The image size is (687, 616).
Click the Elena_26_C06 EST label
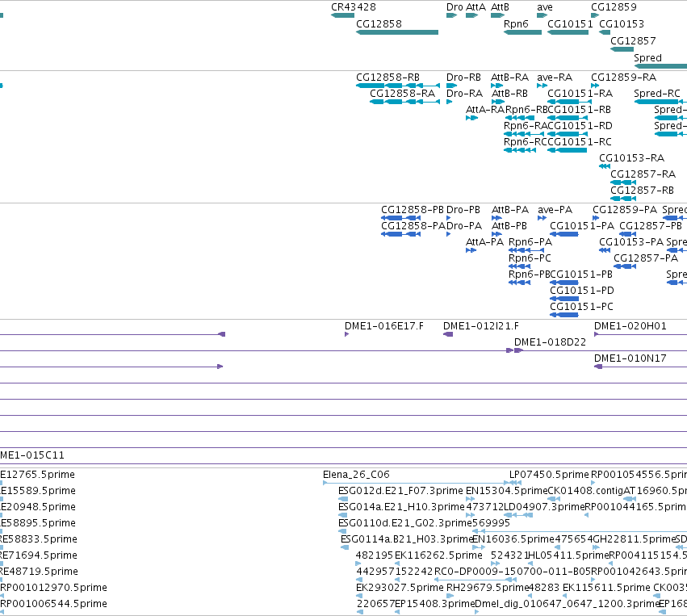[x=356, y=475]
